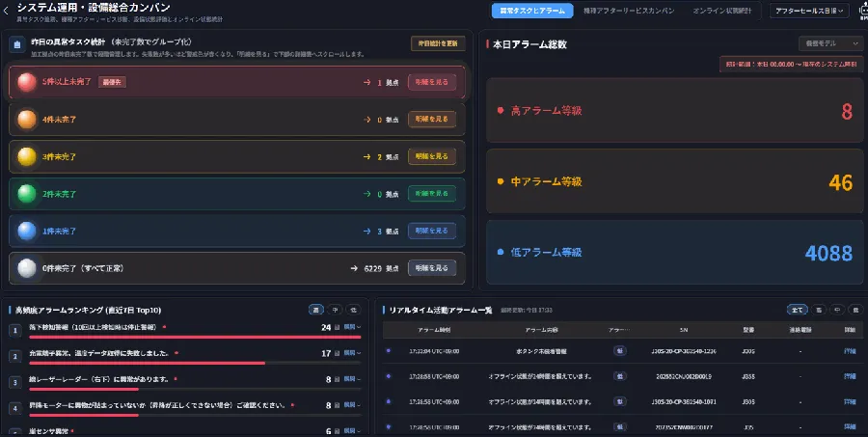Select the 中 filter in the alarm ranking panel
This screenshot has width=868, height=437.
tap(335, 311)
